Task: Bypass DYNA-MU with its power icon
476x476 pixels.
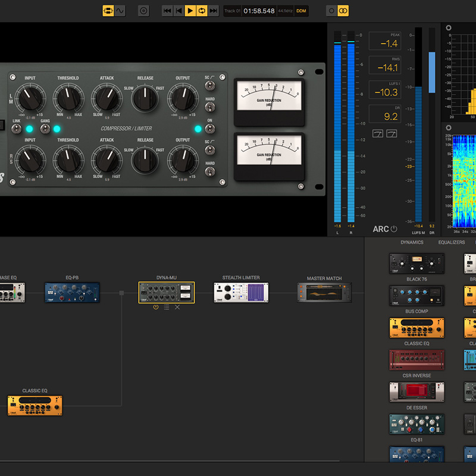Action: (x=156, y=307)
